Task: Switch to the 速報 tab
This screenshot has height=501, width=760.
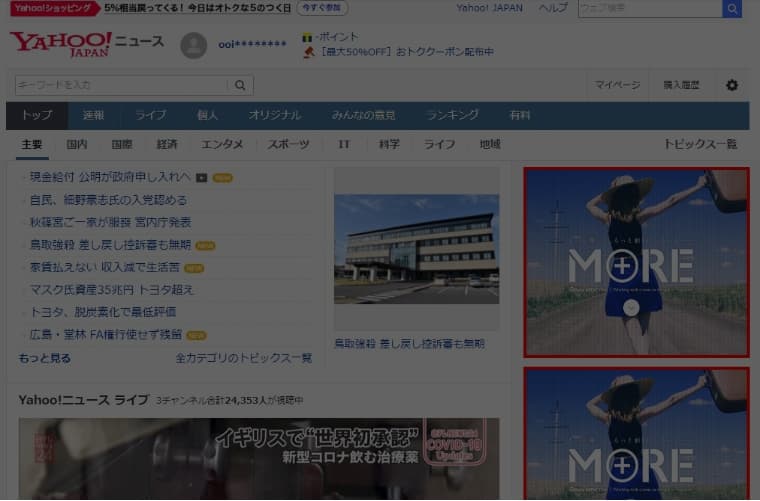Action: (x=93, y=115)
